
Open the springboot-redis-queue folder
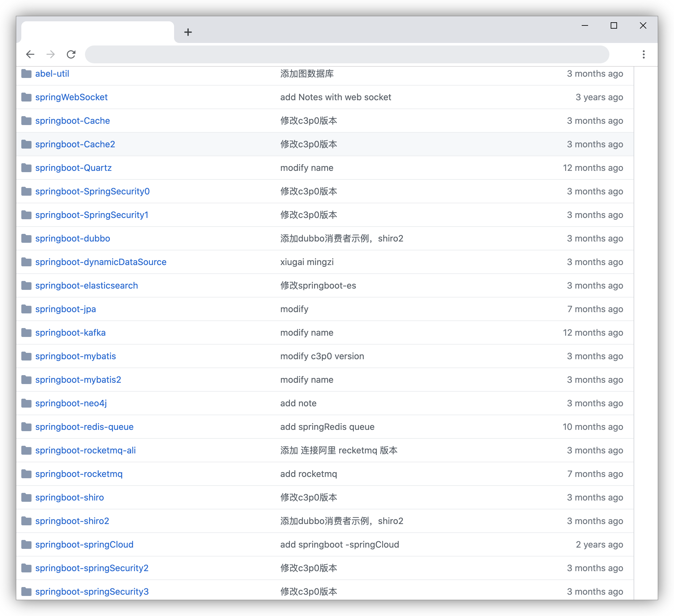point(84,426)
